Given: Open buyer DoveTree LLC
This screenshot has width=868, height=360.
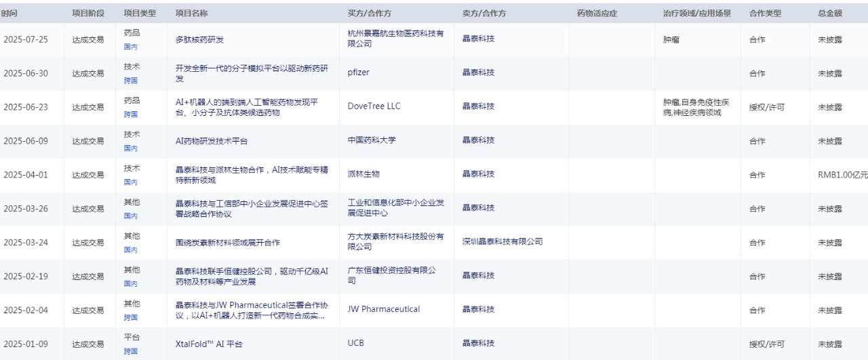Looking at the screenshot, I should click(x=374, y=106).
